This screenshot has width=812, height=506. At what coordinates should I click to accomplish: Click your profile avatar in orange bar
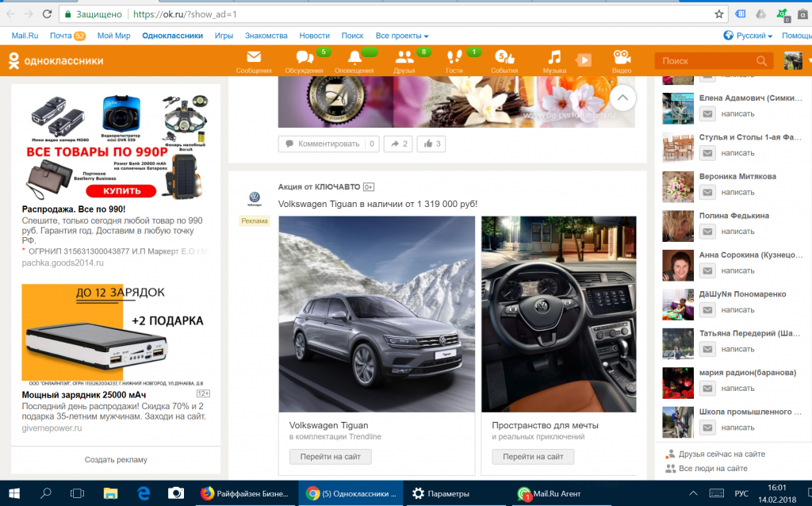[793, 60]
